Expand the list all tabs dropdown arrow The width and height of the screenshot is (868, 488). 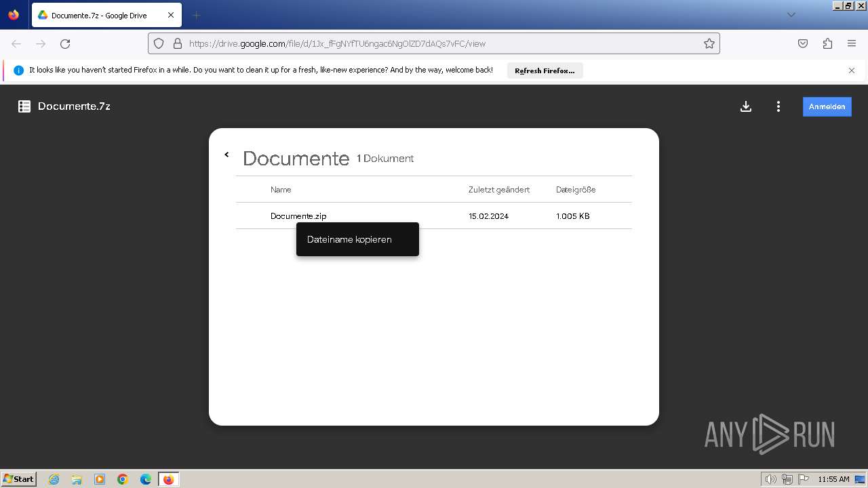pos(791,15)
